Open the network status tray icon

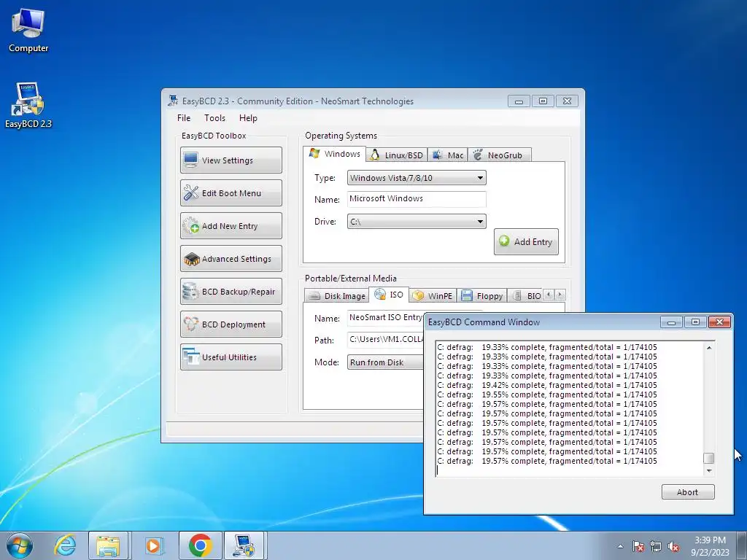[656, 546]
